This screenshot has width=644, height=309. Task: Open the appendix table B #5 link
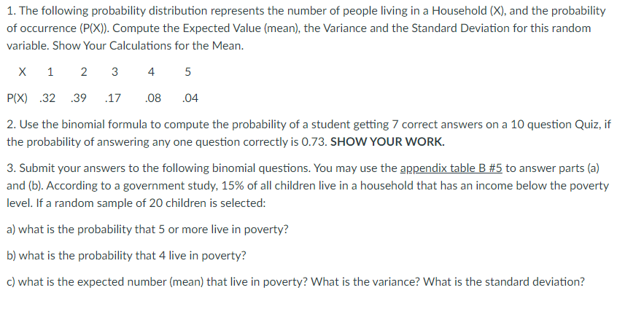coord(451,168)
